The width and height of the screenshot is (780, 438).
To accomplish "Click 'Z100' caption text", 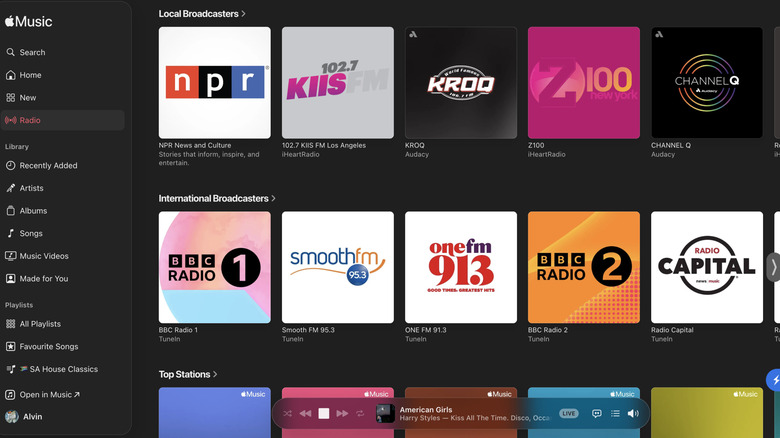I will click(536, 145).
